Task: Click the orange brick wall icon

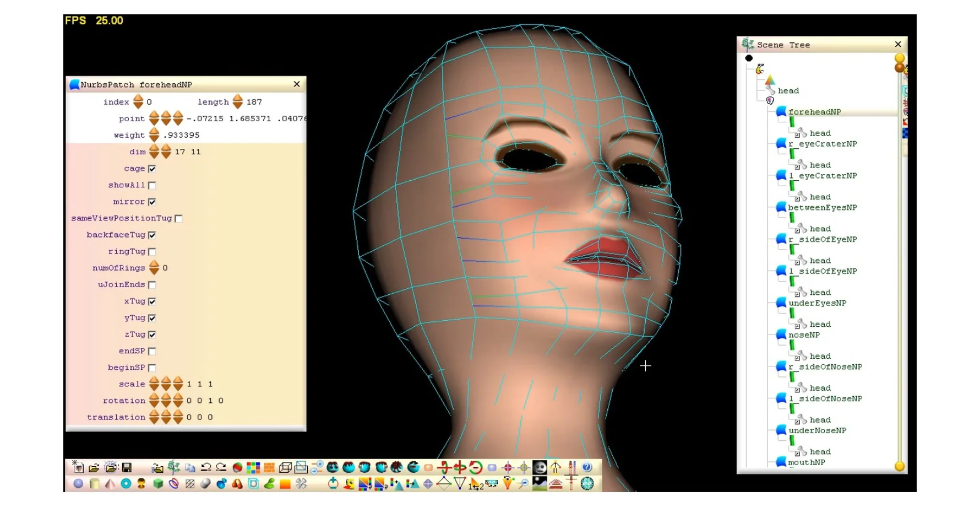Action: pyautogui.click(x=269, y=468)
